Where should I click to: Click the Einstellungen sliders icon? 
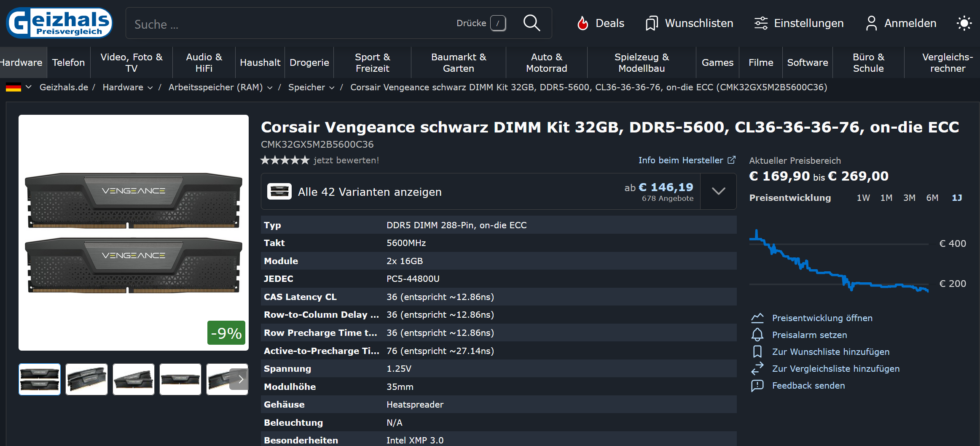click(x=761, y=23)
